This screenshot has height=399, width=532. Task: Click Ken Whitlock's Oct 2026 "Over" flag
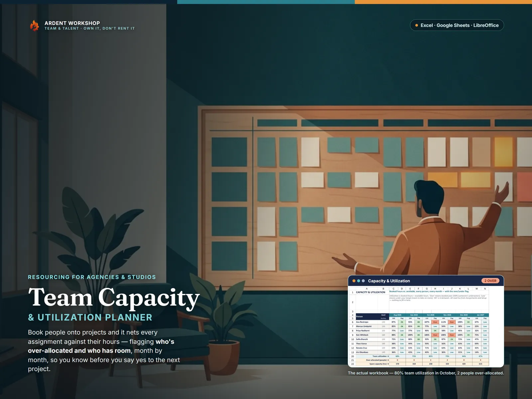pyautogui.click(x=435, y=335)
